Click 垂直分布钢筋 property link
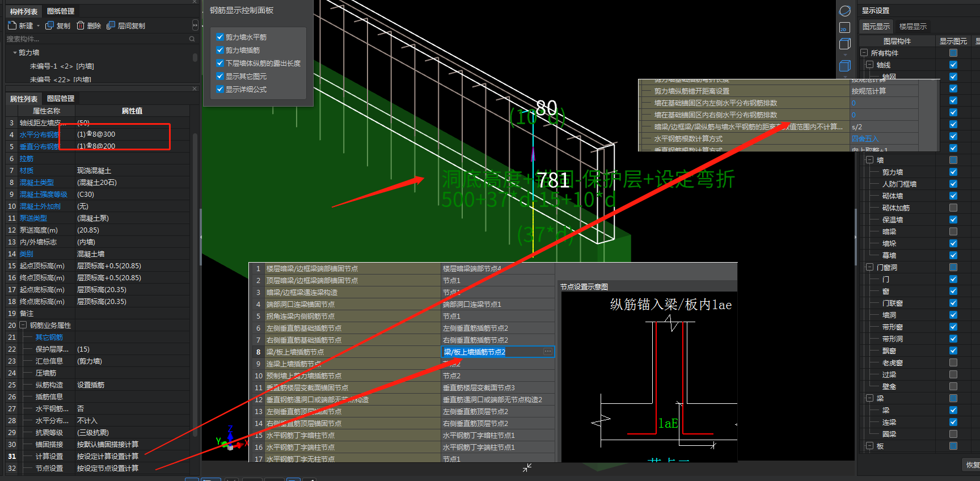The height and width of the screenshot is (481, 980). pos(39,147)
